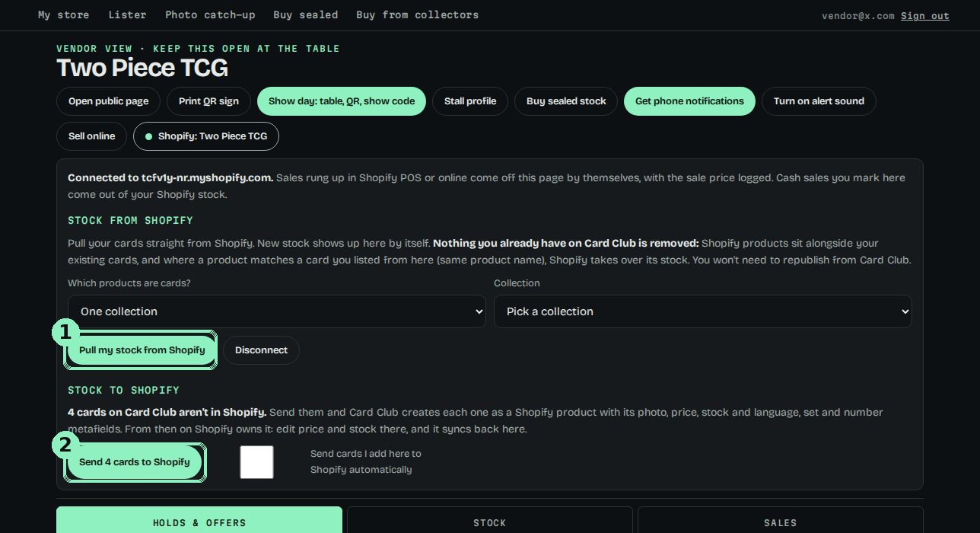980x533 pixels.
Task: Toggle the Shopify: Two Piece TCG panel
Action: 206,136
